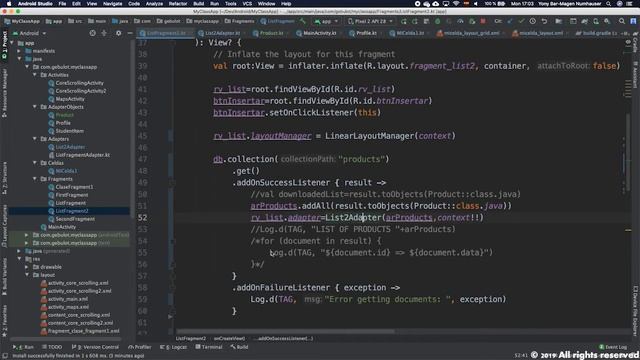Switch to MainActivity.kt editor tab
Viewport: 640px width, 360px height.
pos(318,33)
